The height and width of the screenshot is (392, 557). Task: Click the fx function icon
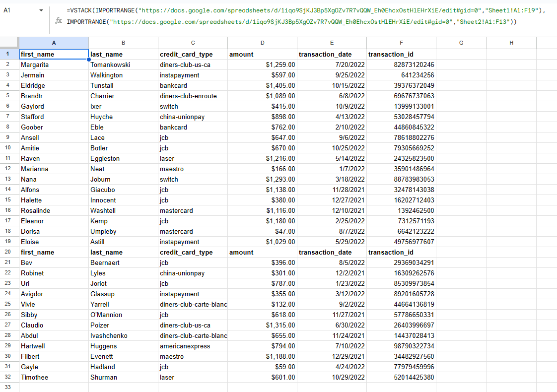[x=59, y=21]
